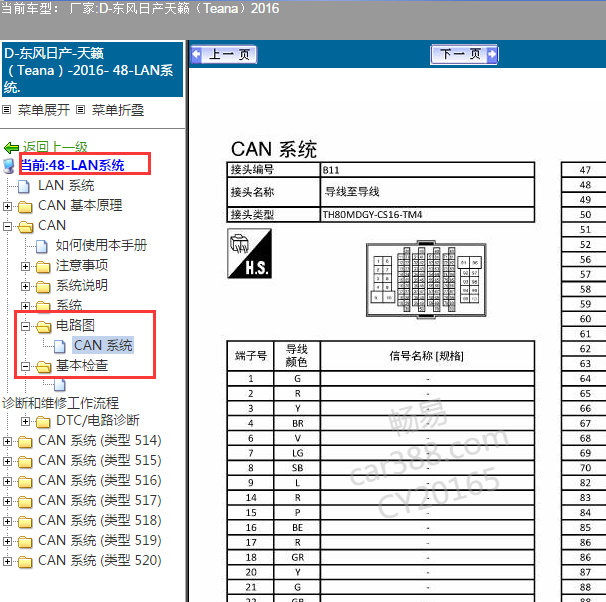Expand the DTC/电路诊断 folder
Image resolution: width=606 pixels, height=602 pixels.
(x=25, y=421)
